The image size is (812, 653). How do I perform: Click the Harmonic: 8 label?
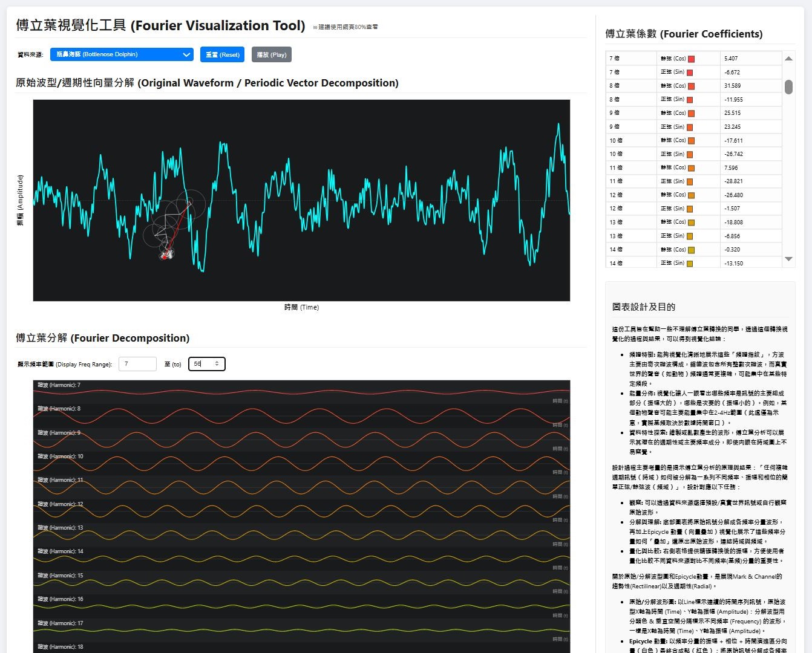pyautogui.click(x=59, y=409)
